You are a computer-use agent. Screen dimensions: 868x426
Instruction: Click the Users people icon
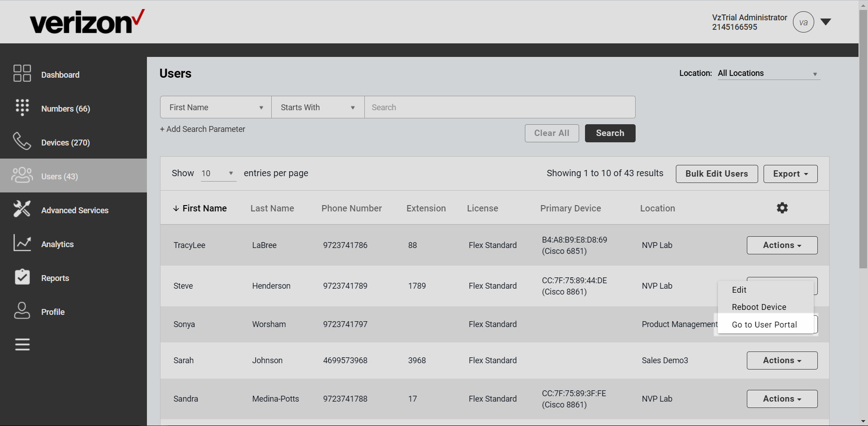(22, 176)
